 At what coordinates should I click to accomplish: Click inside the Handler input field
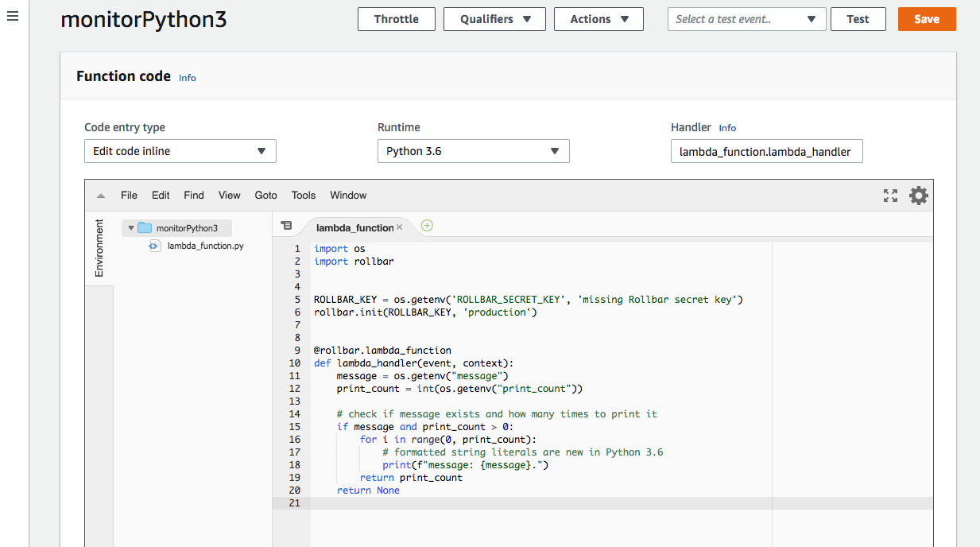[765, 151]
